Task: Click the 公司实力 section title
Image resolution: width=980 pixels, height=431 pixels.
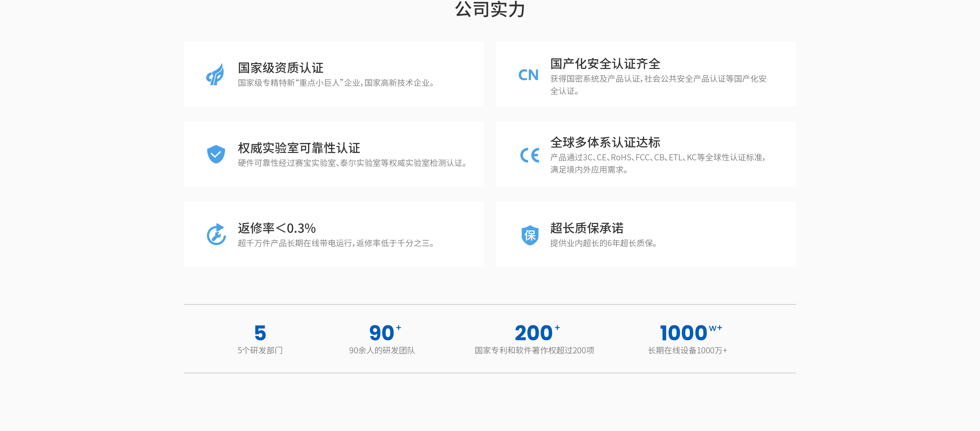Action: [x=490, y=9]
